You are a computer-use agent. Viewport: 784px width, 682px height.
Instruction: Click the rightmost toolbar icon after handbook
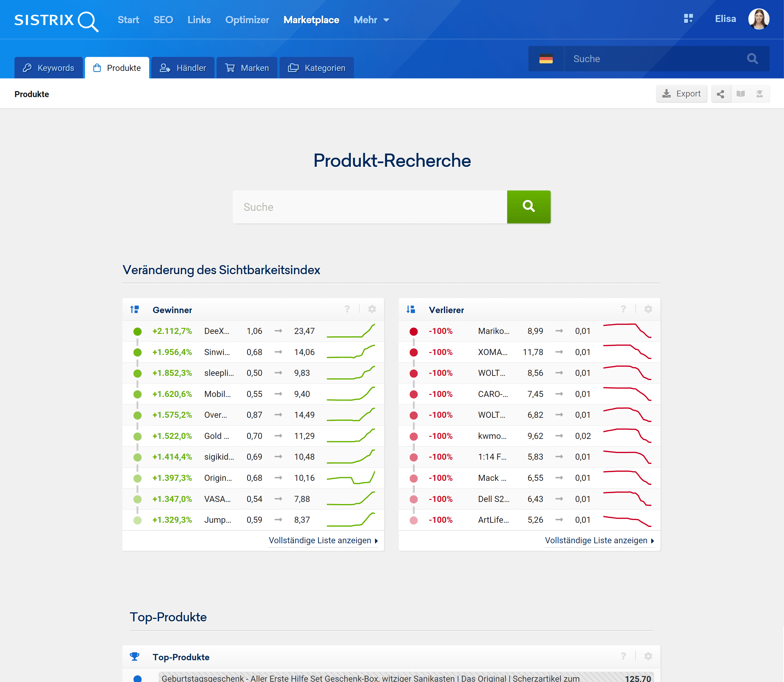click(x=760, y=94)
